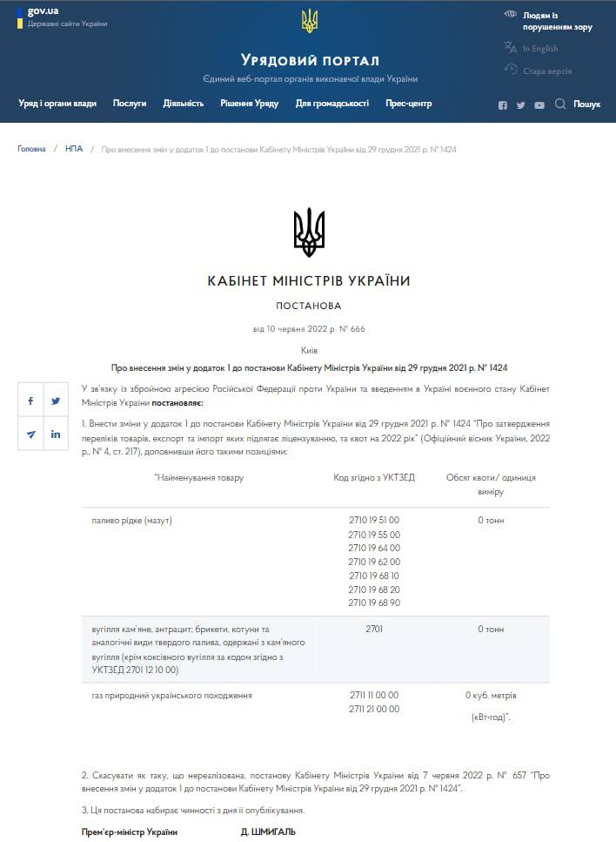616x842 pixels.
Task: Open the 'Рішення Уряду' menu item
Action: pos(249,104)
